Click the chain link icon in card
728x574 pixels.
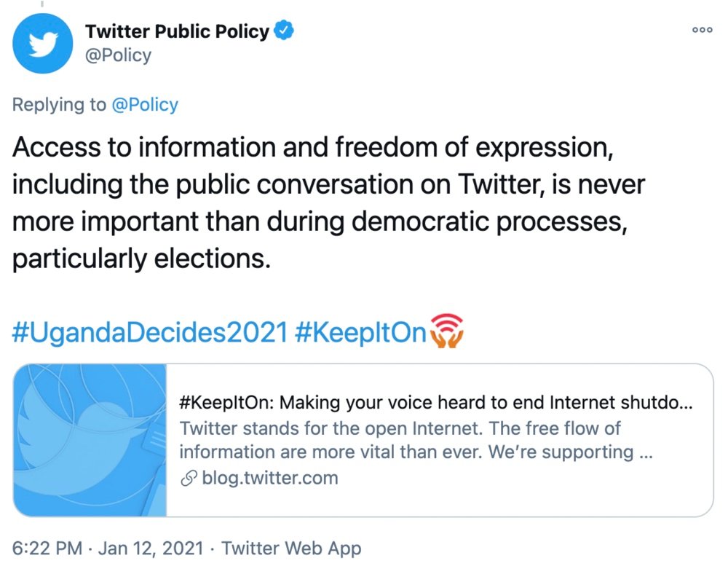pyautogui.click(x=188, y=479)
